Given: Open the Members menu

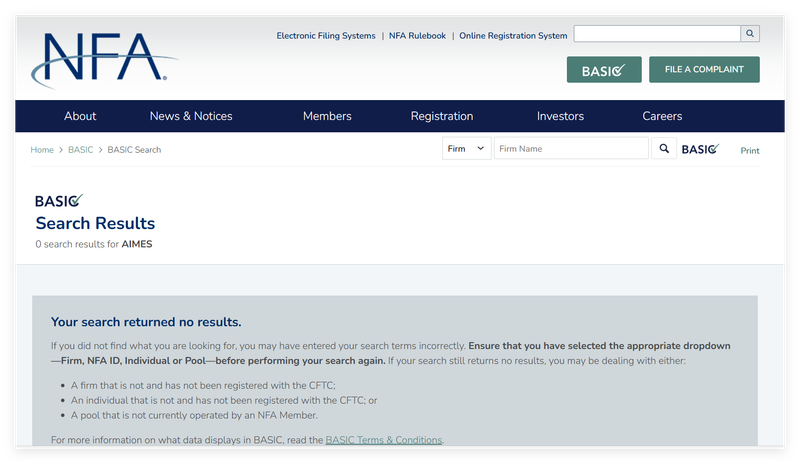Looking at the screenshot, I should 327,116.
